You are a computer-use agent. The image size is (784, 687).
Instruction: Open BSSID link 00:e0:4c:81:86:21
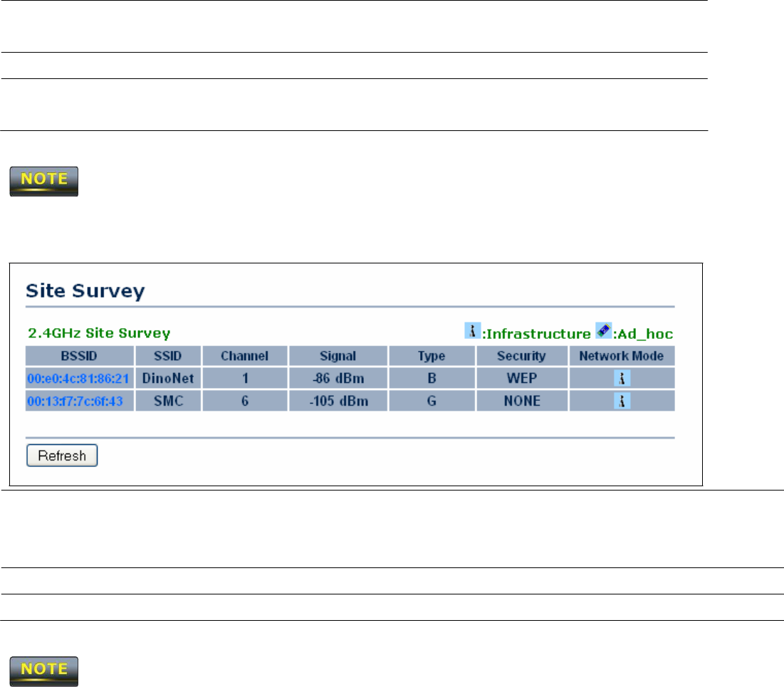[x=78, y=379]
